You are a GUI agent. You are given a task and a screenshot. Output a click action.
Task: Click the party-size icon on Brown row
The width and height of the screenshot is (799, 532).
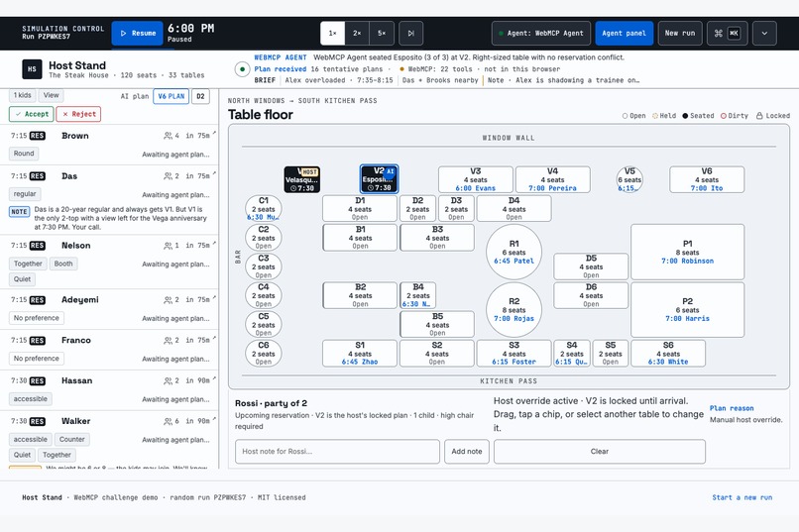168,136
